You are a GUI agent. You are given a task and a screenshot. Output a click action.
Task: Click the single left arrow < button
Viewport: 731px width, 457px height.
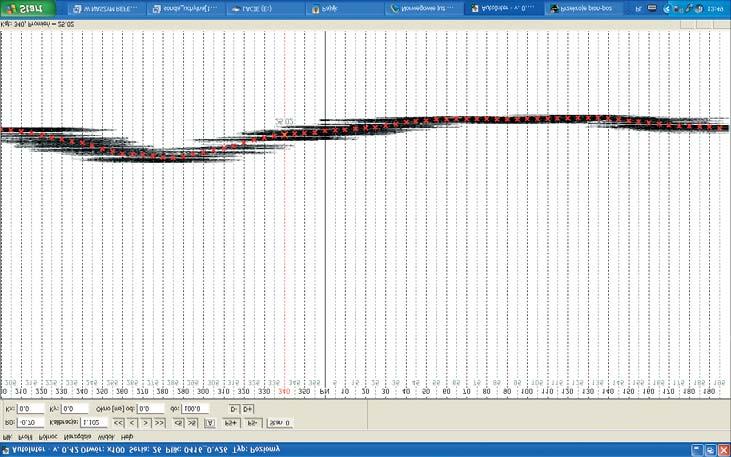132,423
